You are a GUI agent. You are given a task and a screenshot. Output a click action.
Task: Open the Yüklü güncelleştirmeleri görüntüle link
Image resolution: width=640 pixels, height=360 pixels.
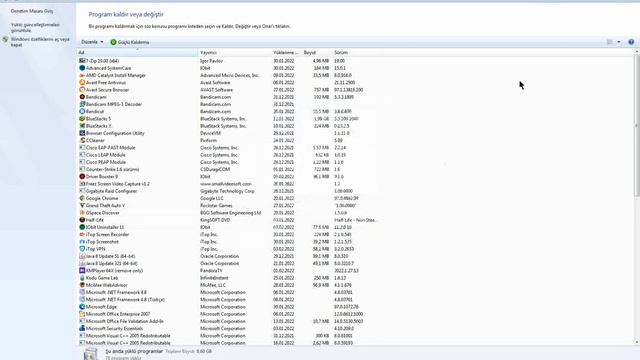[x=35, y=27]
